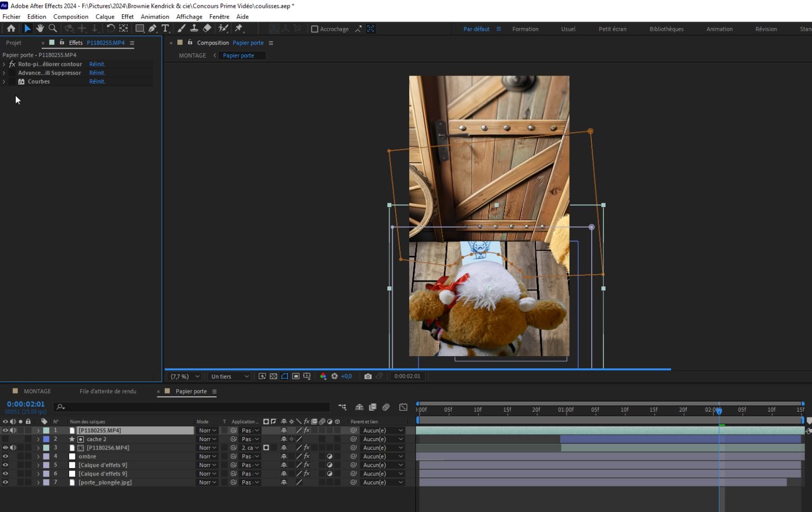Click the label color swatch of porte_plongée.jpg
The image size is (812, 512).
click(x=46, y=482)
